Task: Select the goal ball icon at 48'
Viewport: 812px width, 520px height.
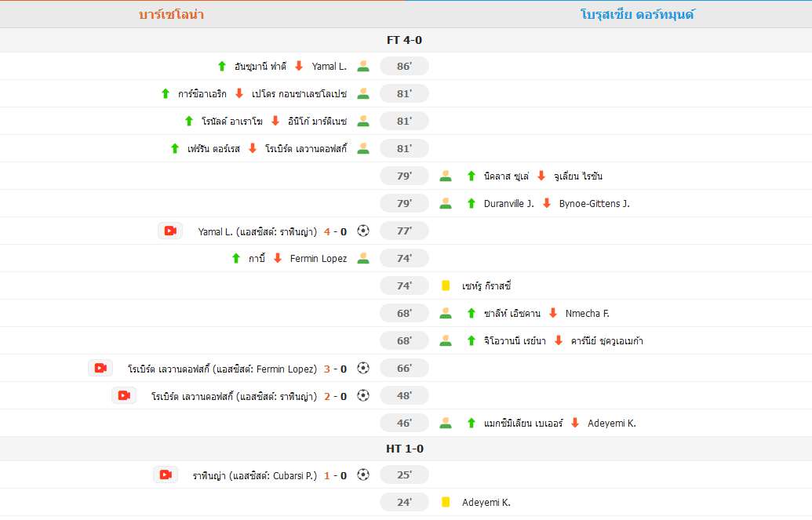Action: [363, 396]
